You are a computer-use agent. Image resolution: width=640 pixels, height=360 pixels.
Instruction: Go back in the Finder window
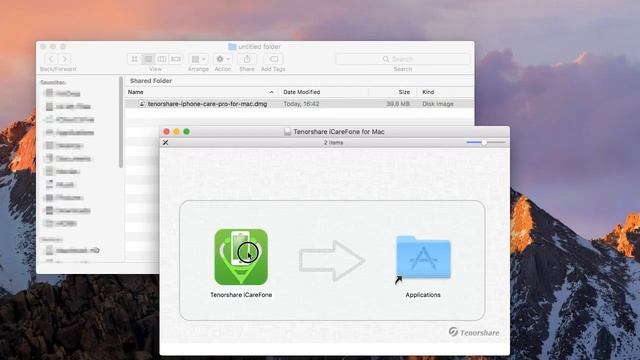tap(51, 59)
